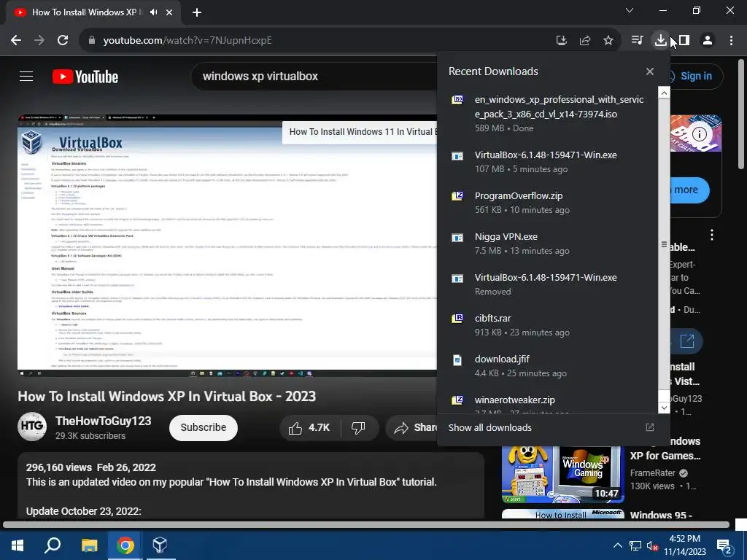
Task: Close the How To Install Windows XP tab
Action: [x=169, y=12]
